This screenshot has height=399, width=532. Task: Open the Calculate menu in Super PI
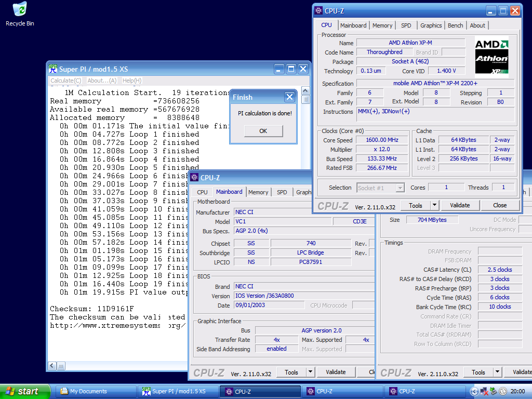point(66,81)
